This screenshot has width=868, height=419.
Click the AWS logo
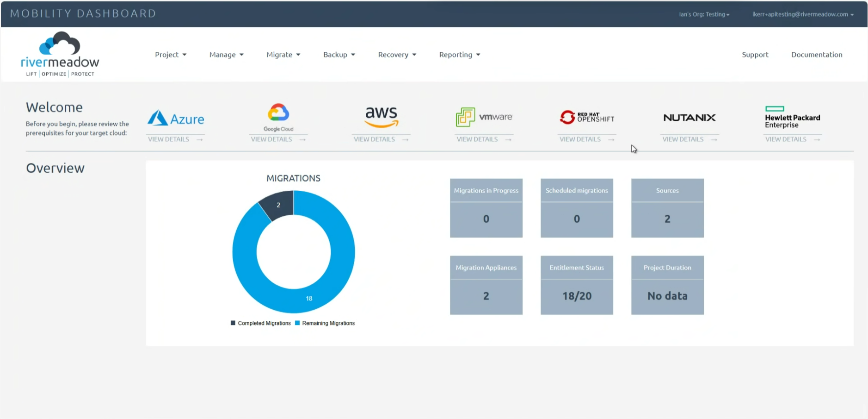(381, 117)
